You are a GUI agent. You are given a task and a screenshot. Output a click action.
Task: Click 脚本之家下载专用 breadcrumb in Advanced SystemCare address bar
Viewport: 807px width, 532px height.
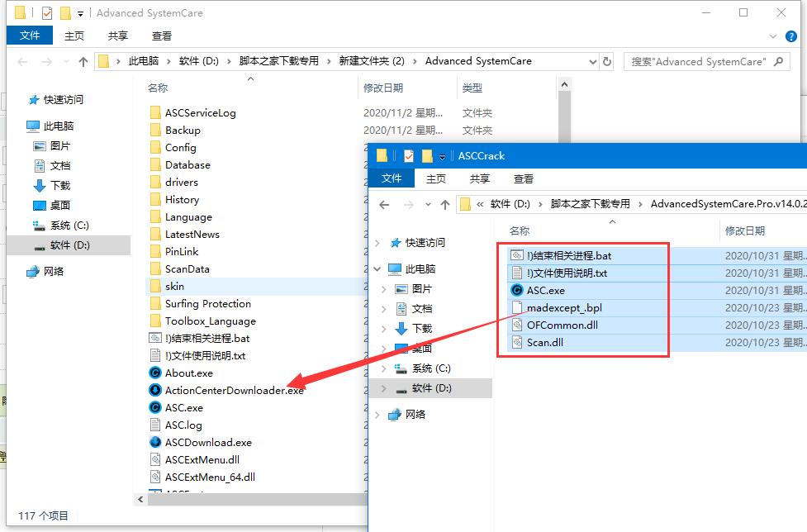[279, 61]
